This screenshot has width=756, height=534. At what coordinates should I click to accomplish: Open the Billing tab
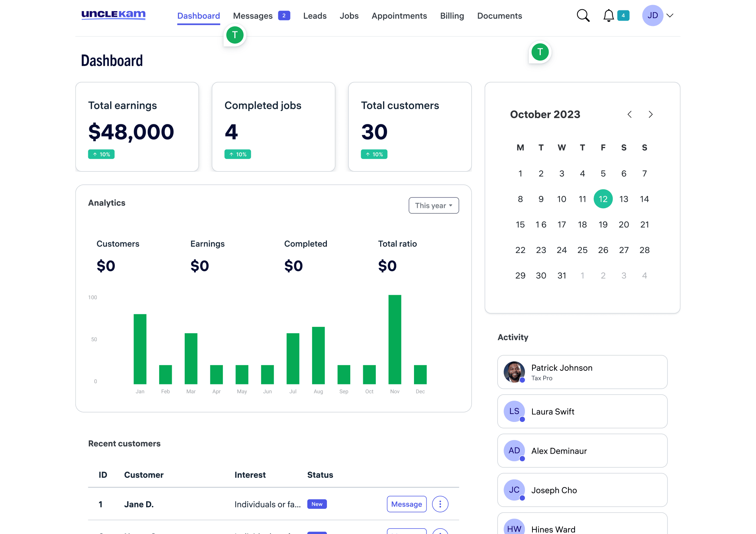point(452,16)
